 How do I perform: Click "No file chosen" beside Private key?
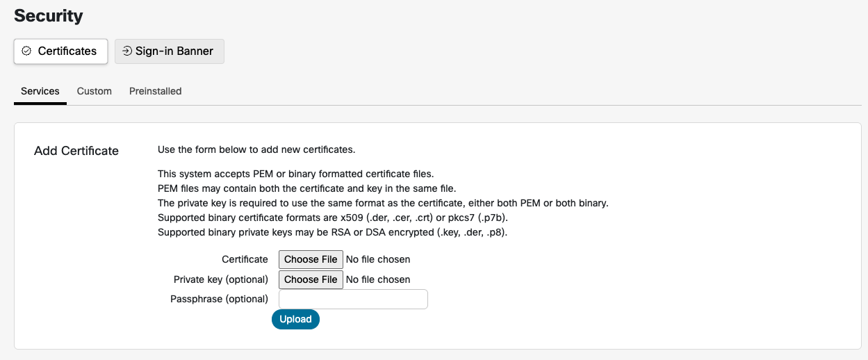pos(378,279)
